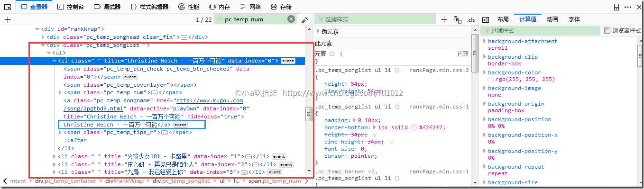644x189 pixels.
Task: Toggle the .cls class panel
Action: click(471, 19)
